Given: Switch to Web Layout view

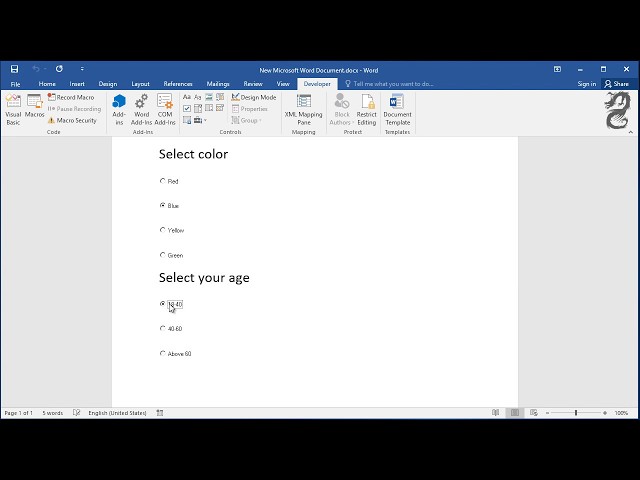Looking at the screenshot, I should (533, 413).
